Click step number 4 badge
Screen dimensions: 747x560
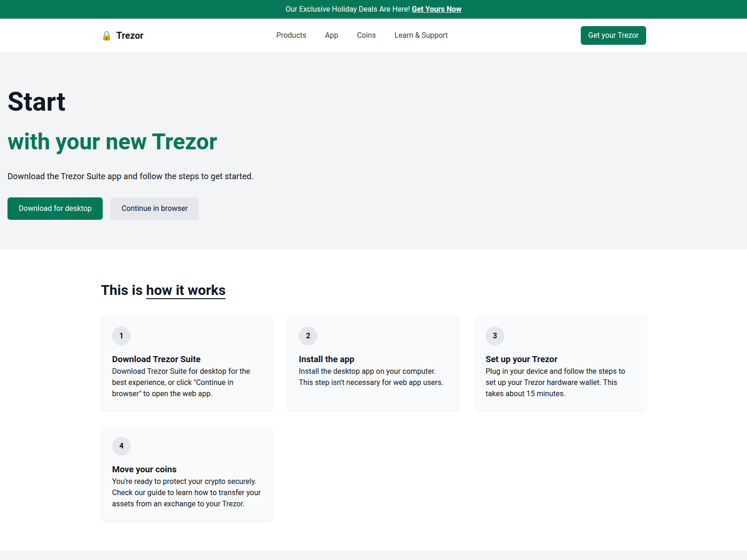[x=121, y=446]
